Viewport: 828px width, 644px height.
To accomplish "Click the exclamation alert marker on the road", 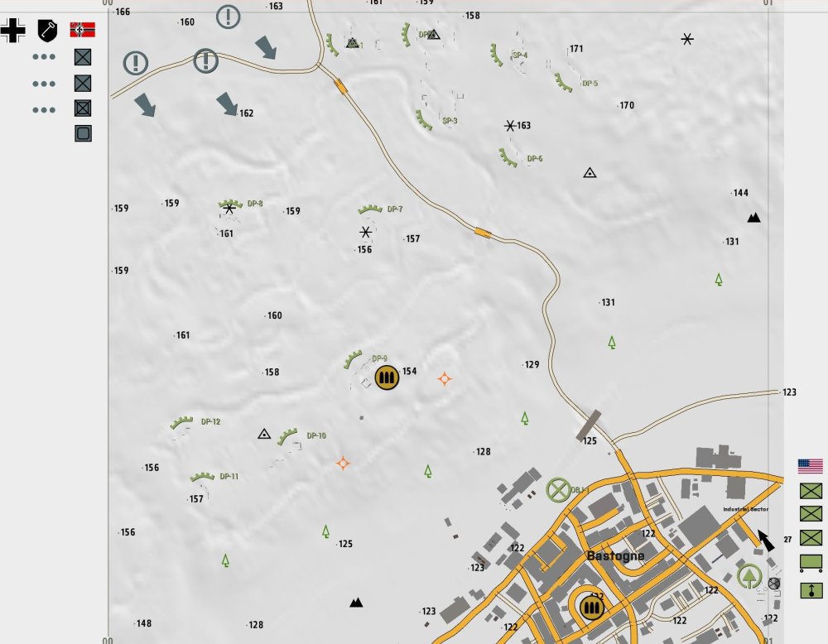I will (205, 60).
